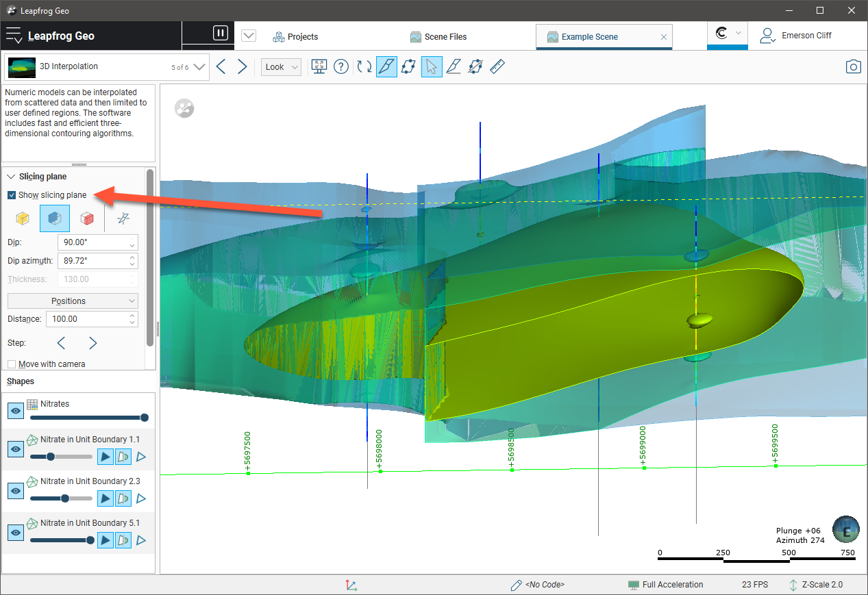Screen dimensions: 868x595
Task: Open the help question mark icon
Action: (x=341, y=66)
